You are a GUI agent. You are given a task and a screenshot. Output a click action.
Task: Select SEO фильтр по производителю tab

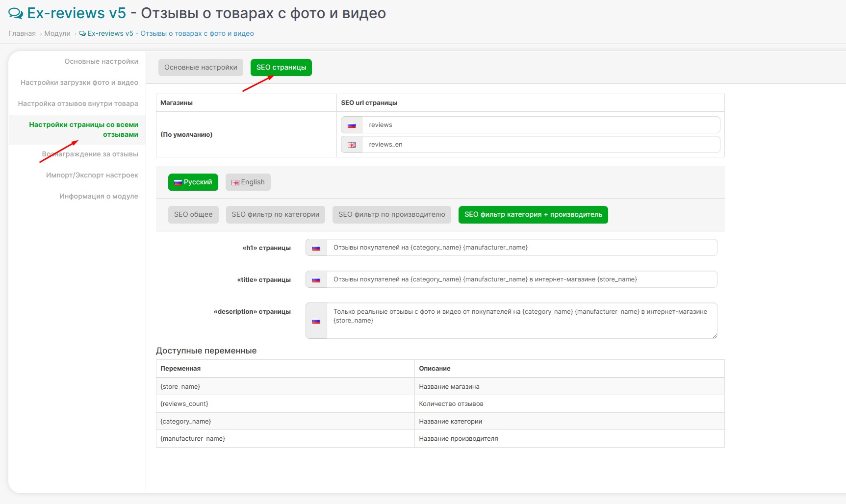391,215
